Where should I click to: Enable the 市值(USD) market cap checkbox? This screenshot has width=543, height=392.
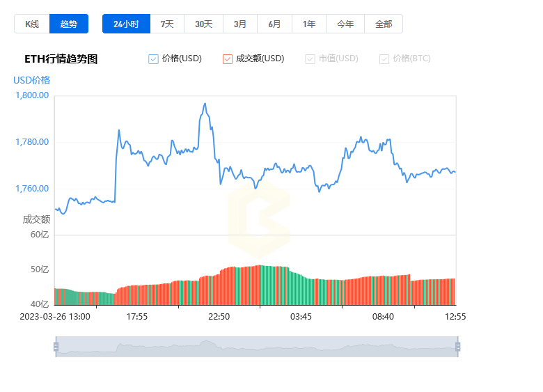[310, 59]
